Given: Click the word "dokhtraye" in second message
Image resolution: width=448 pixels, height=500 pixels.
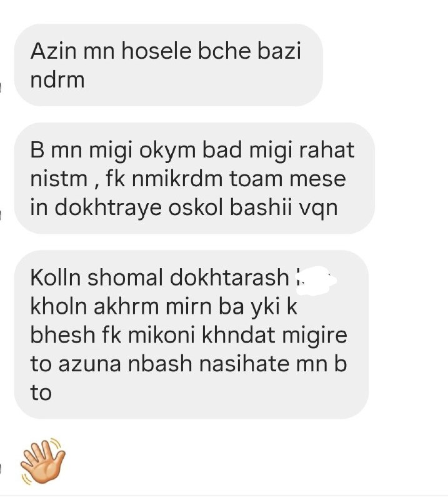Looking at the screenshot, I should (x=108, y=207).
